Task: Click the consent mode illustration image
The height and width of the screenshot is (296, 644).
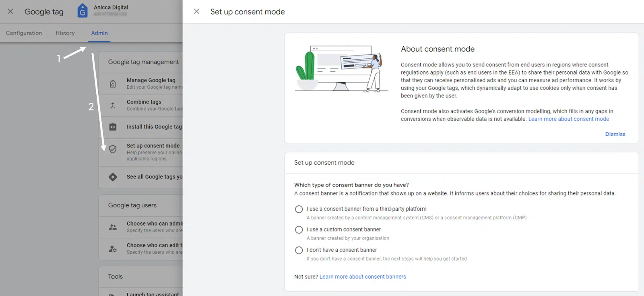Action: click(341, 69)
